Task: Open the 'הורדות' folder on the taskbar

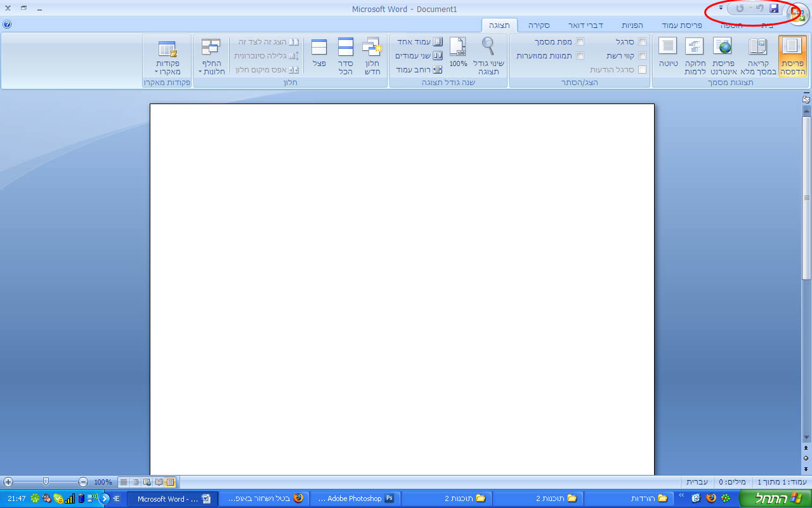Action: (628, 498)
